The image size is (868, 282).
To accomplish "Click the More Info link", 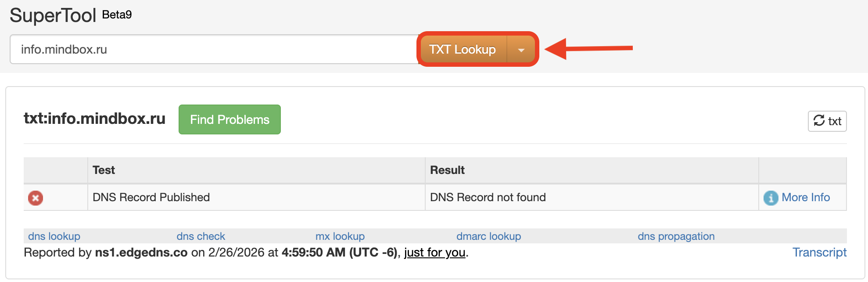I will coord(806,197).
